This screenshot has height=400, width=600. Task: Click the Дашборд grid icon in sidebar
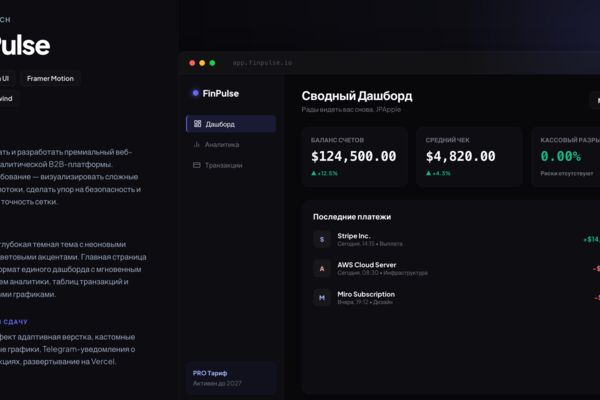click(x=197, y=124)
